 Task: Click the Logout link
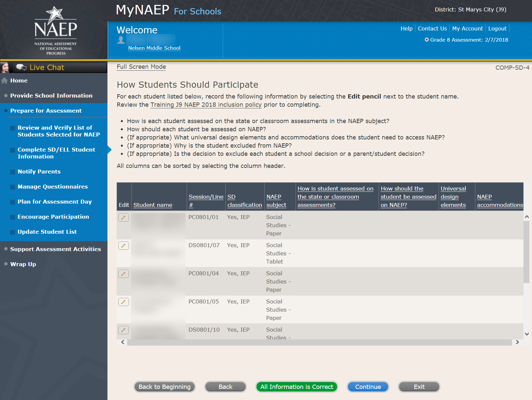497,28
